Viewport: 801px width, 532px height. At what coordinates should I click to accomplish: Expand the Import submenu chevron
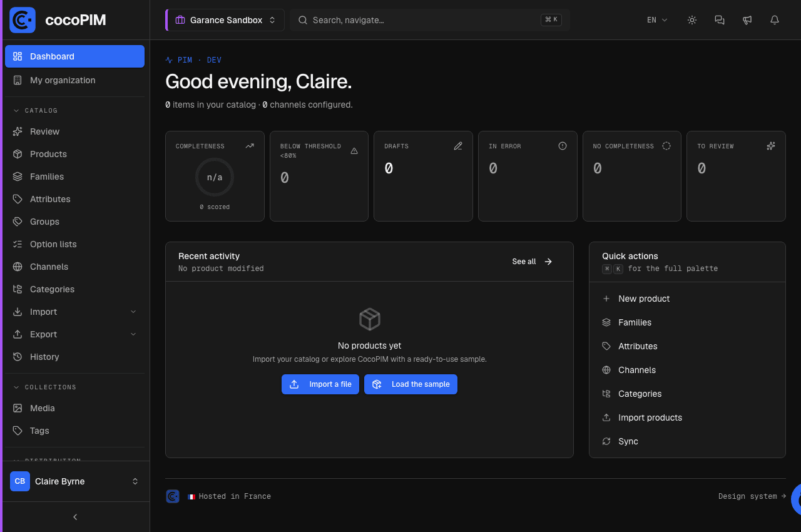[x=133, y=312]
